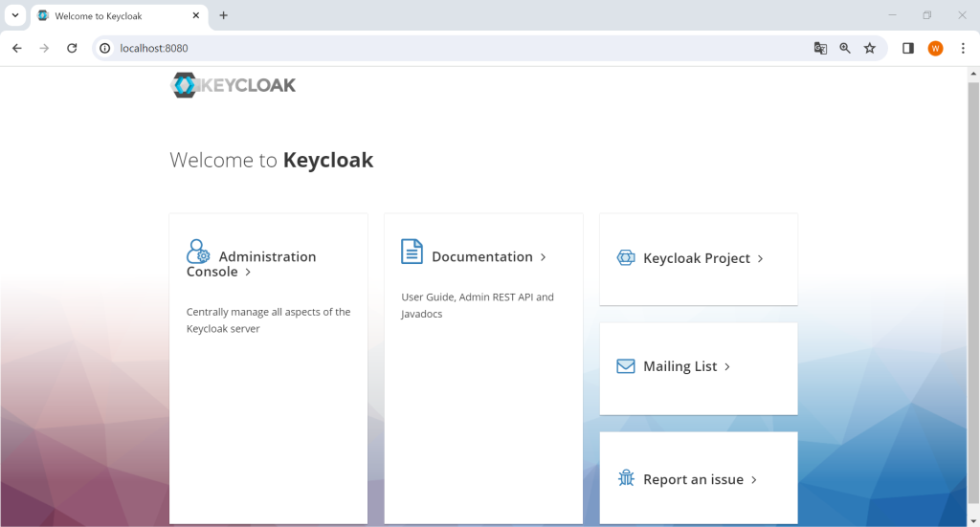The image size is (980, 527).
Task: Close the Welcome to Keycloak tab
Action: click(x=195, y=15)
